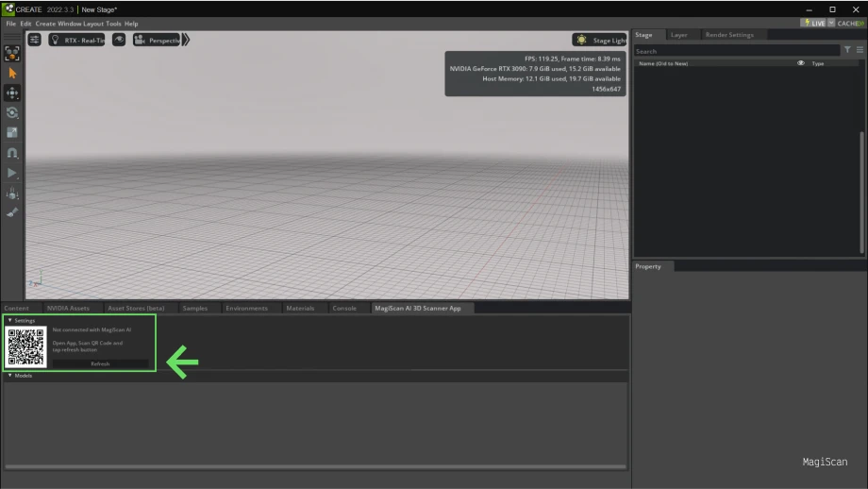Viewport: 868px width, 489px height.
Task: Click the 'Not connected with MagiScan AI' text
Action: (92, 330)
